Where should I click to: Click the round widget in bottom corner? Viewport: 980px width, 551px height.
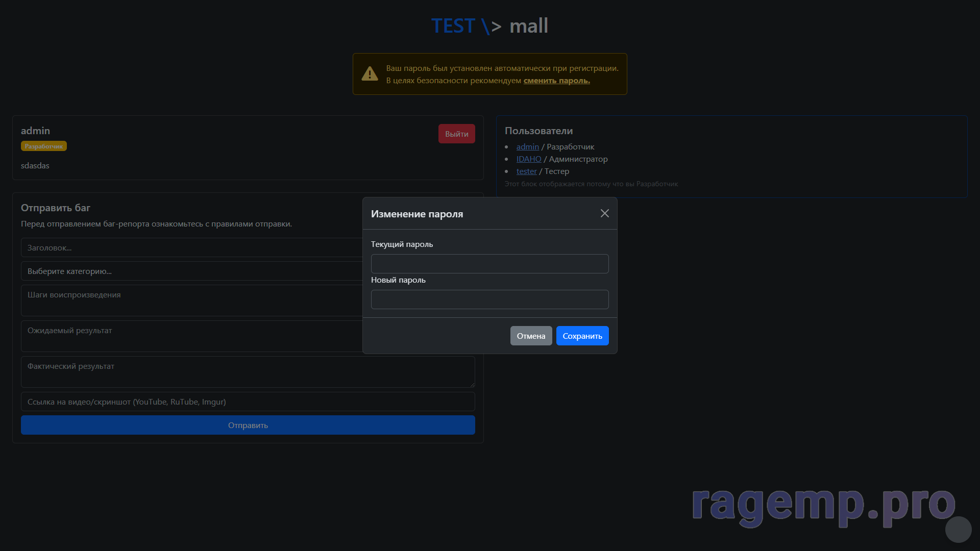(x=958, y=530)
